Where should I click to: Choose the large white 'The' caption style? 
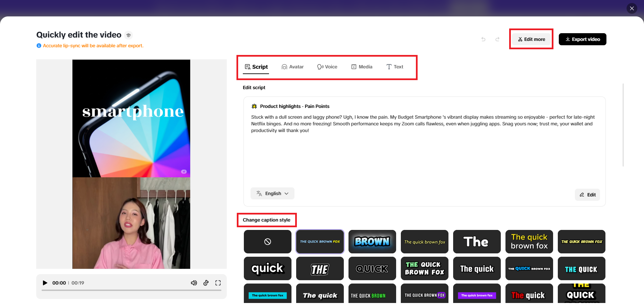pyautogui.click(x=477, y=242)
